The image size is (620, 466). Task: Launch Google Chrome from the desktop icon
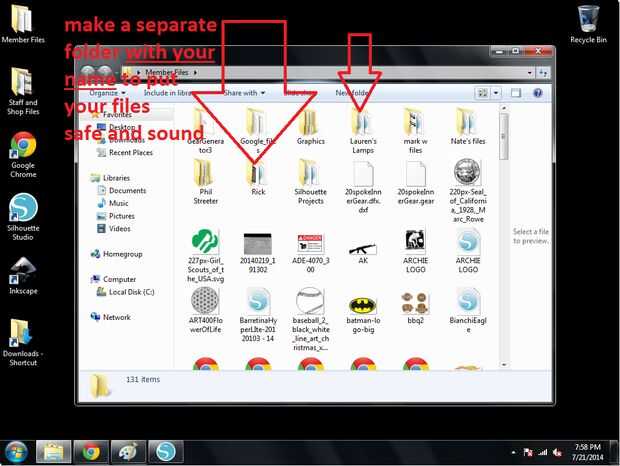coord(23,155)
